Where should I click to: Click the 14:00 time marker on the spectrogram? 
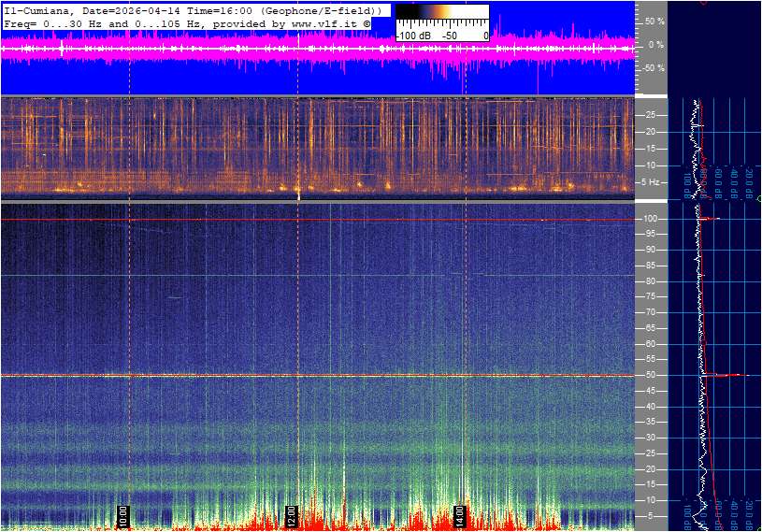[x=459, y=516]
